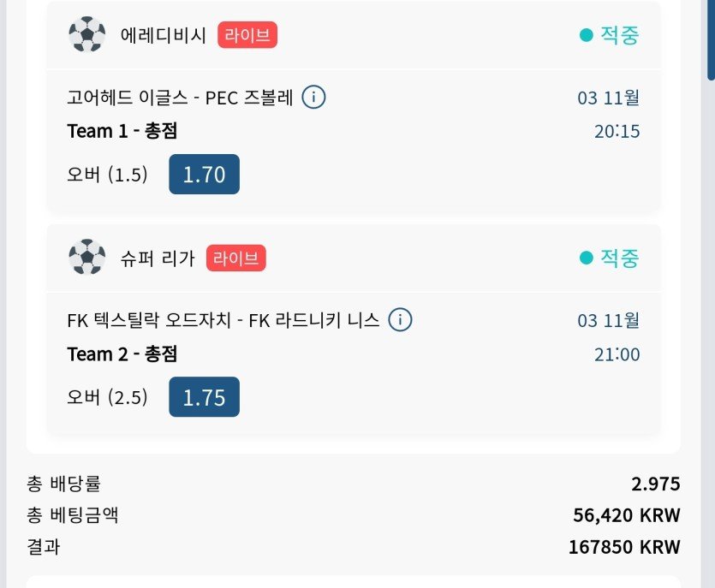Click the 라이브 badge next to 에레디비시

tap(247, 35)
